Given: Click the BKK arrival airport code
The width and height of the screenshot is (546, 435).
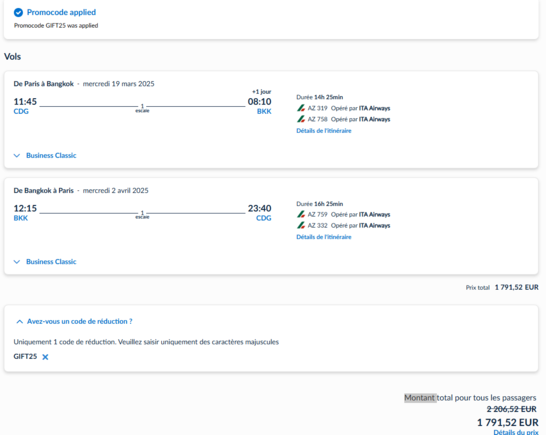Looking at the screenshot, I should [264, 111].
